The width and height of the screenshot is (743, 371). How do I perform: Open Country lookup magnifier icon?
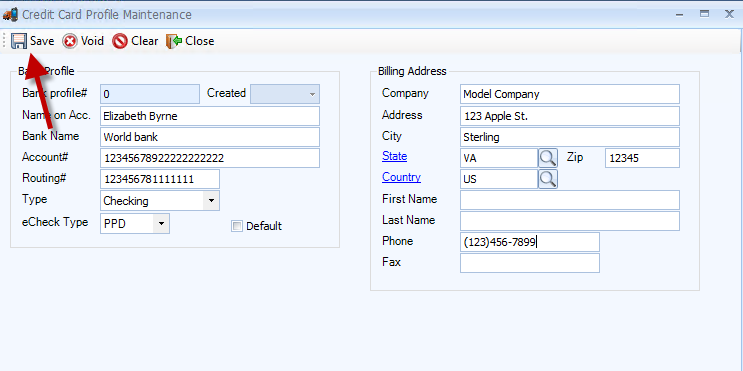pos(548,179)
